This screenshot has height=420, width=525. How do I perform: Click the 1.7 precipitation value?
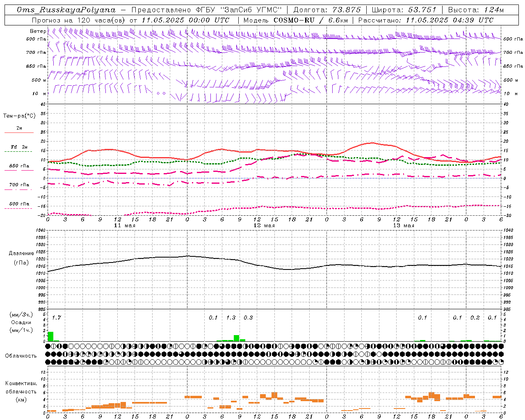[x=56, y=317]
